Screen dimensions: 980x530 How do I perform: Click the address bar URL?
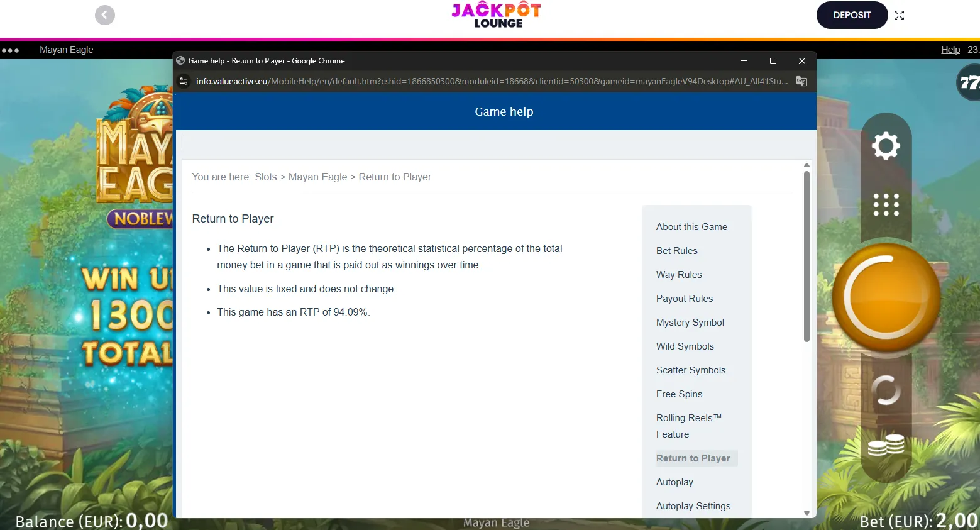(492, 81)
